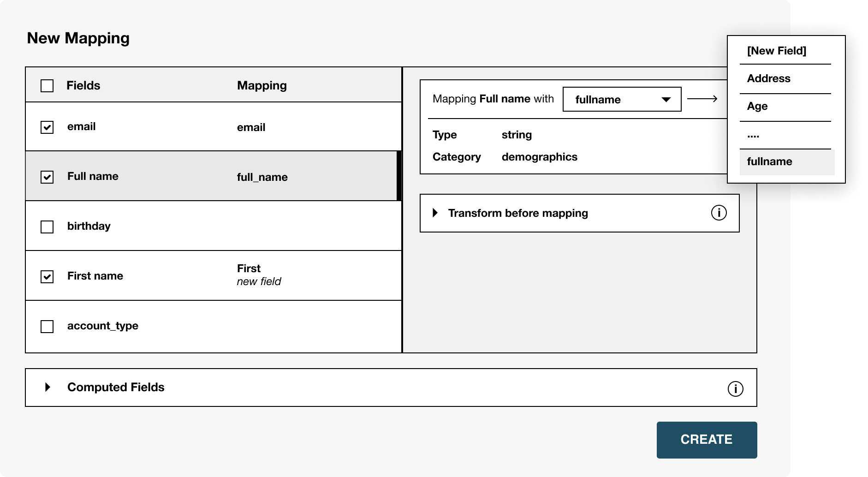The image size is (868, 477).
Task: Check the account_type checkbox
Action: tap(47, 327)
